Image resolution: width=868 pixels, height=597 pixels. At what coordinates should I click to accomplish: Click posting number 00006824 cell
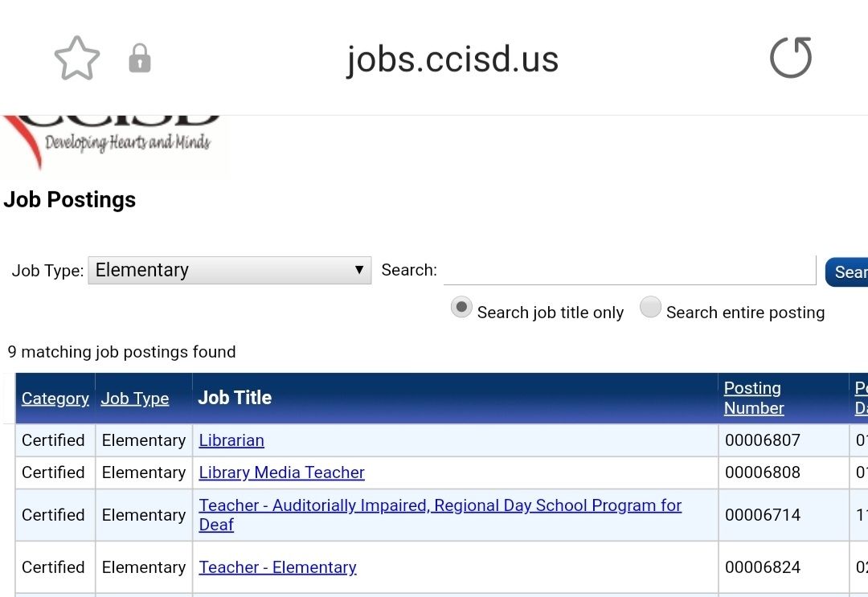coord(762,567)
